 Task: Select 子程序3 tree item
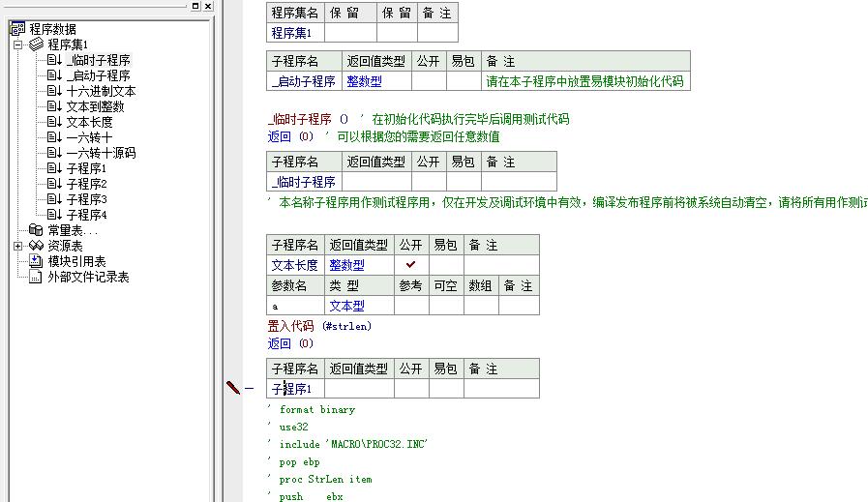[86, 199]
